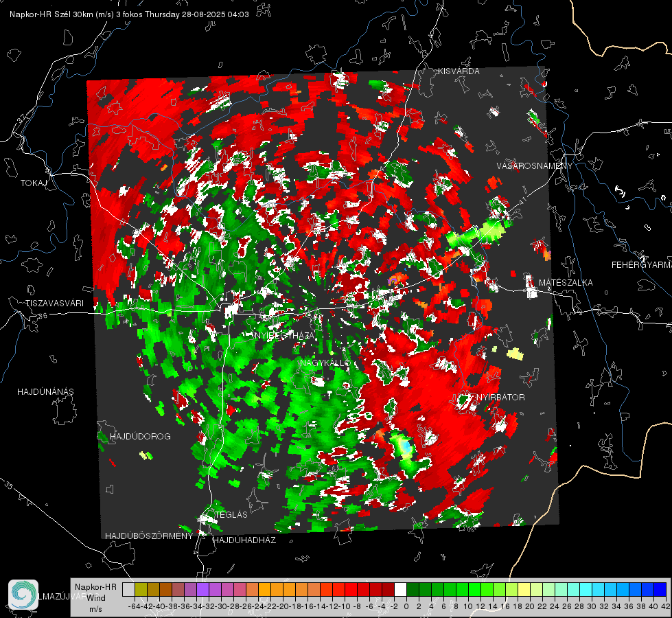
Task: Click the legend value 10
Action: pyautogui.click(x=467, y=606)
